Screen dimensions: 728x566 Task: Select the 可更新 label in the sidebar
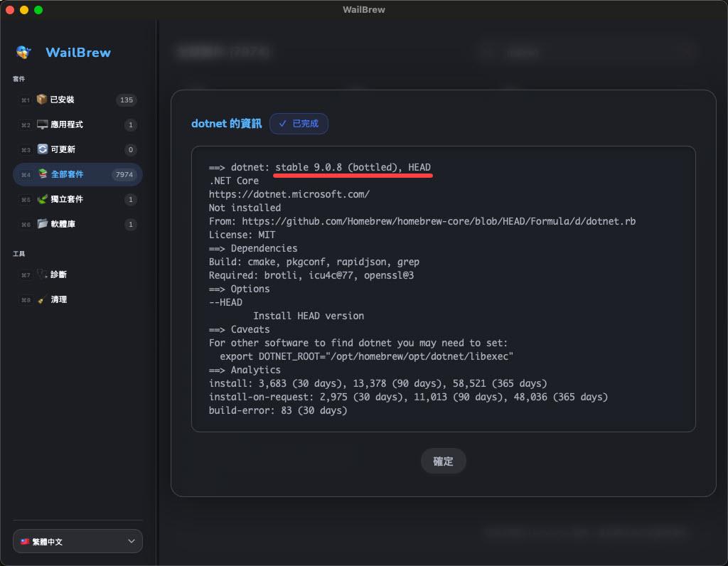click(63, 149)
